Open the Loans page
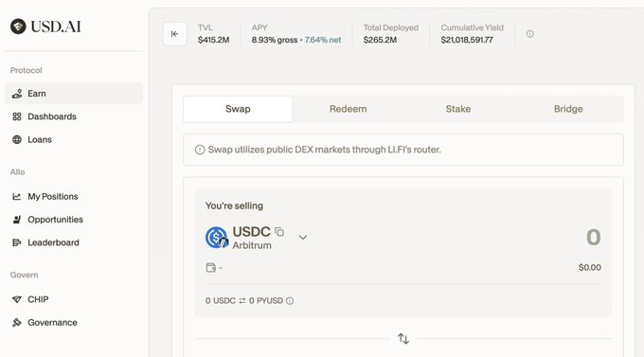The width and height of the screenshot is (644, 357). coord(74,140)
